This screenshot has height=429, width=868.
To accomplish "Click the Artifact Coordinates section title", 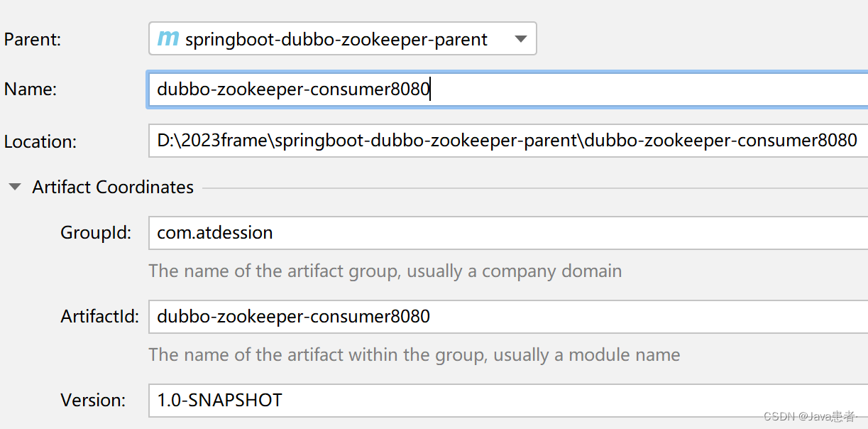I will (113, 188).
